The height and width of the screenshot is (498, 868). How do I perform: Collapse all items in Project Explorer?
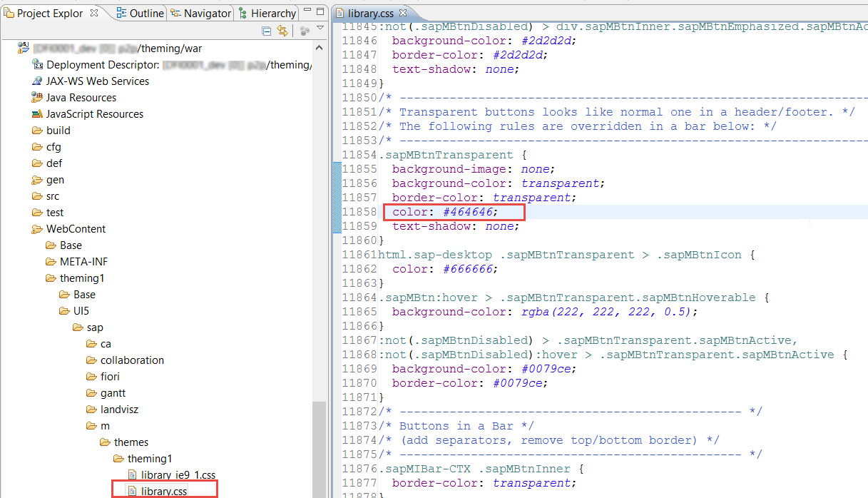tap(266, 31)
